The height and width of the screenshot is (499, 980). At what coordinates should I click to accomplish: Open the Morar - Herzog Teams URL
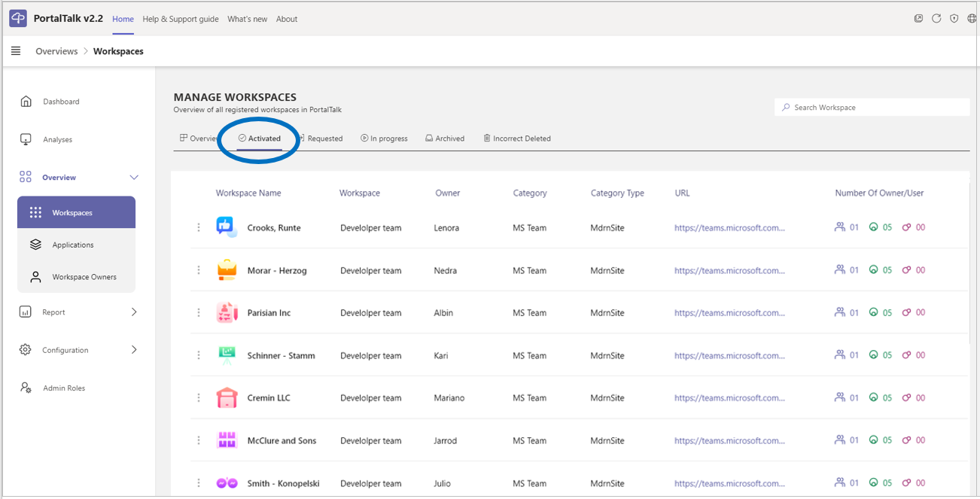point(729,270)
